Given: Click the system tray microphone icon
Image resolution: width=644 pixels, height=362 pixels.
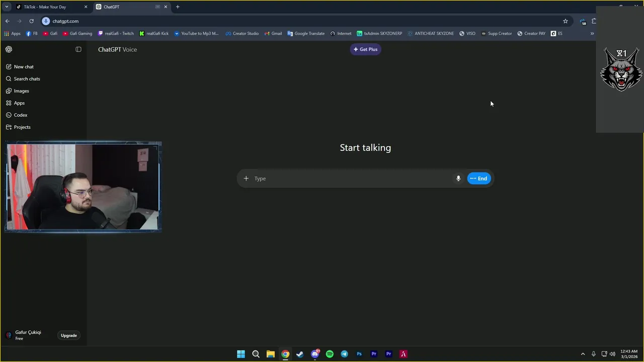Looking at the screenshot, I should pos(594,354).
